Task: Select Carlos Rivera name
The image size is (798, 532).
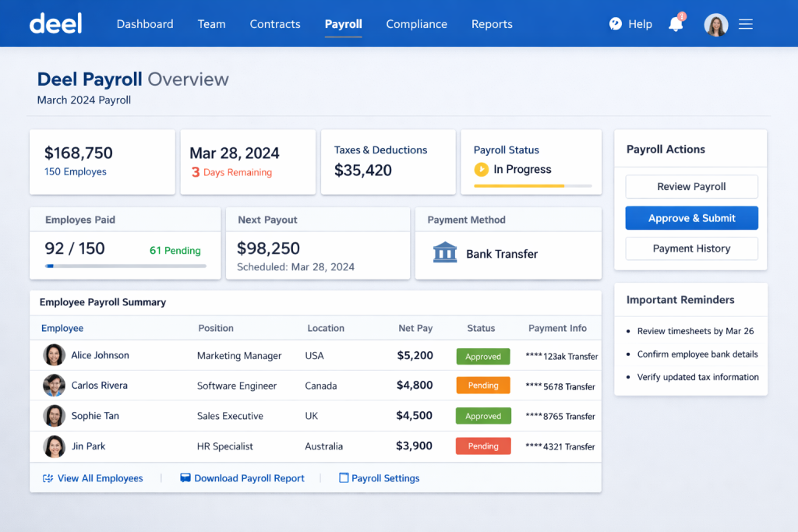Action: point(99,385)
